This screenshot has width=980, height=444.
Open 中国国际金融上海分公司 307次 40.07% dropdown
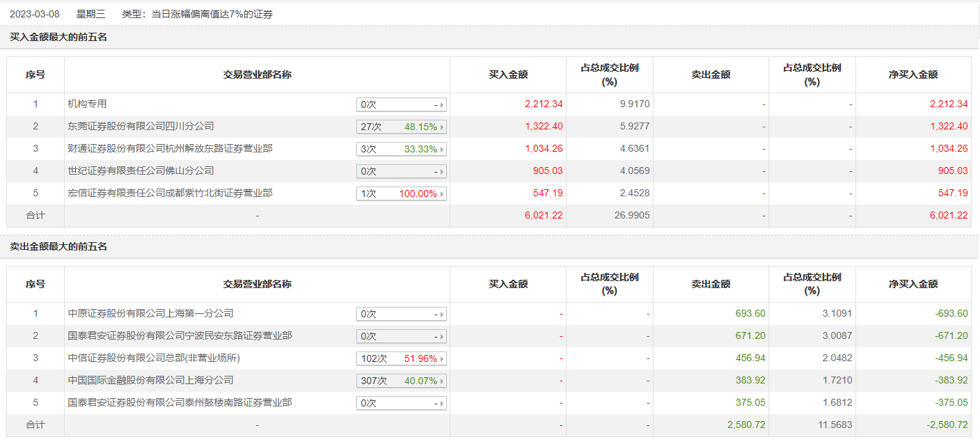tap(441, 381)
